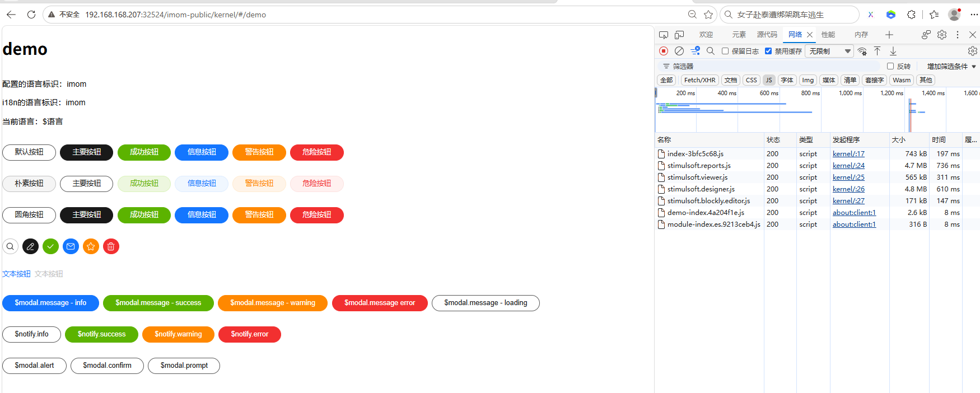Activate the inspect element picker icon
The width and height of the screenshot is (980, 393).
664,35
